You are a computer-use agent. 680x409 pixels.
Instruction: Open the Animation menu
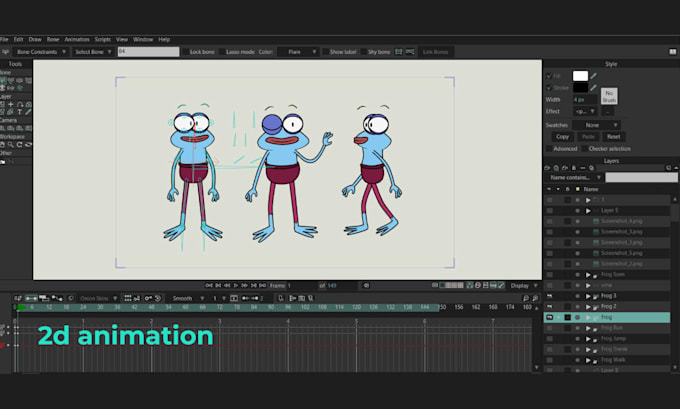pyautogui.click(x=77, y=39)
